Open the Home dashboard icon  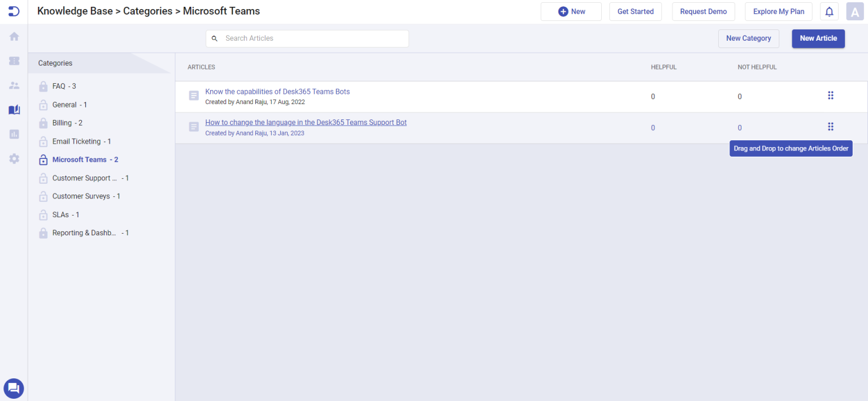14,36
